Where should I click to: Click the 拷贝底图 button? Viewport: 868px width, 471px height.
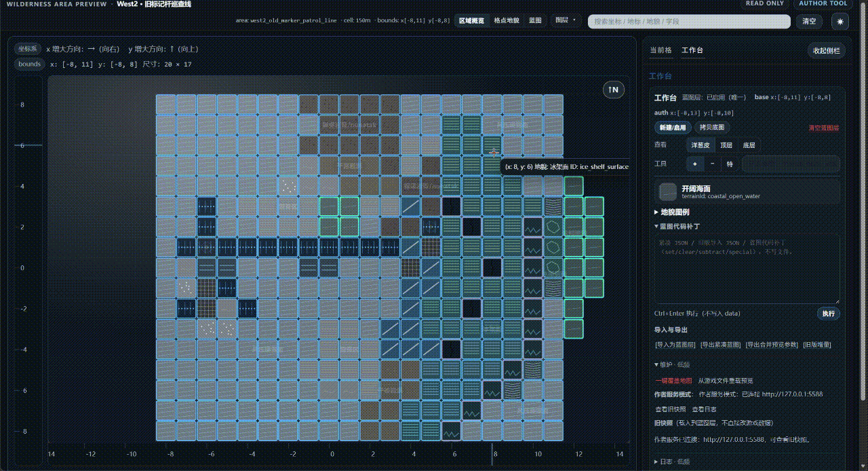click(x=713, y=128)
